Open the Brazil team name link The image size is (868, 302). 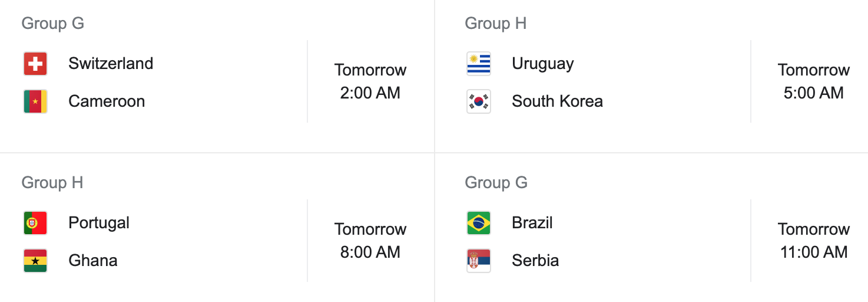pos(532,223)
